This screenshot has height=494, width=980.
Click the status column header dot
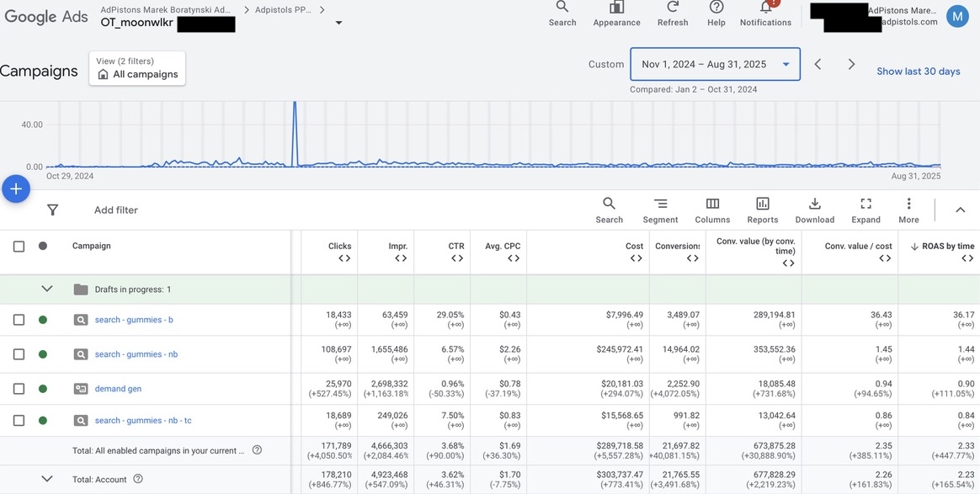(42, 246)
